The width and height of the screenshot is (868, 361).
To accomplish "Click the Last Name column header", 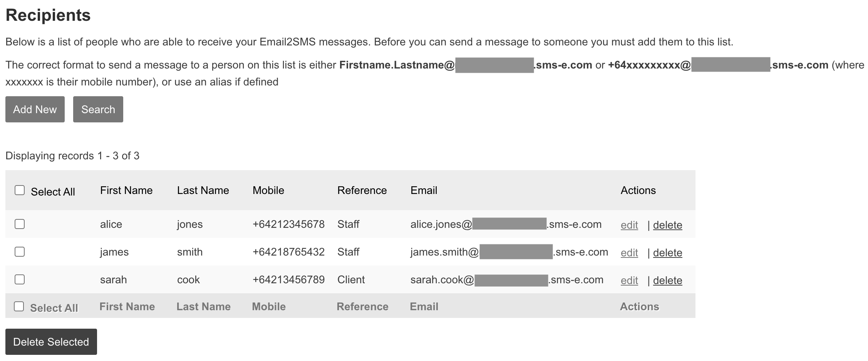I will pos(203,190).
